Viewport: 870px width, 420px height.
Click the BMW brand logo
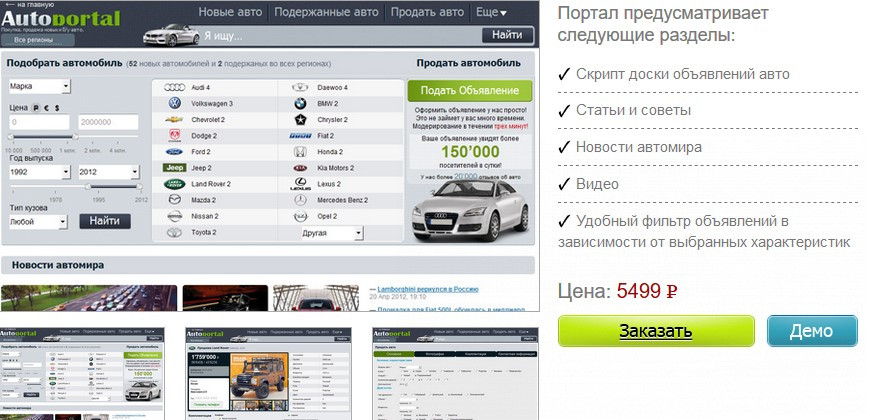point(300,104)
